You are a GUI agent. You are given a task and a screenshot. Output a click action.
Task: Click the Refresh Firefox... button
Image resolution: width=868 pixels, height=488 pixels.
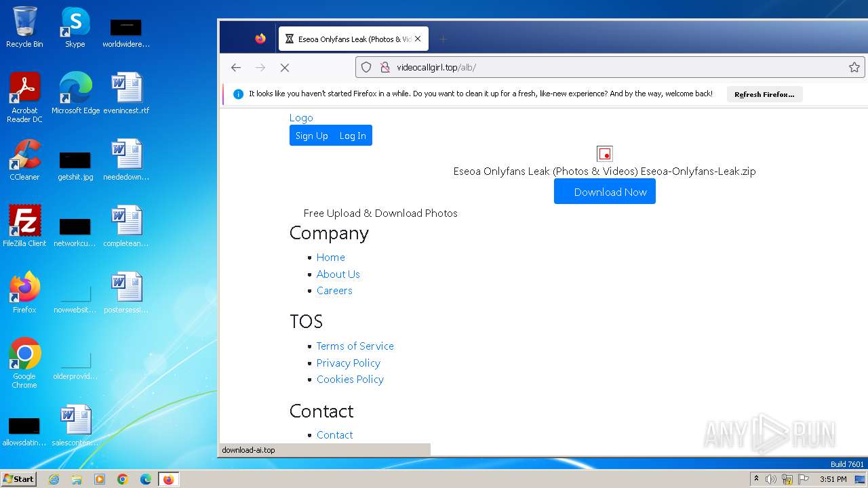click(x=764, y=94)
